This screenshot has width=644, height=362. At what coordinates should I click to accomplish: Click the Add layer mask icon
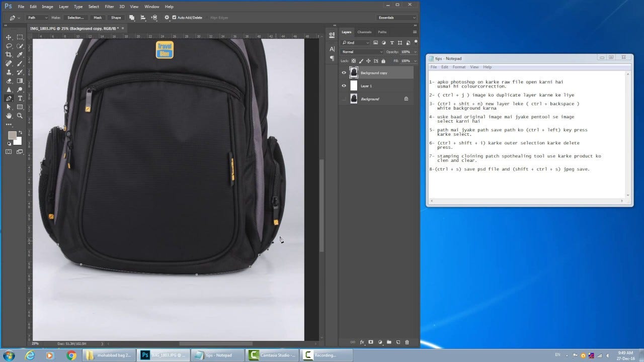point(371,342)
